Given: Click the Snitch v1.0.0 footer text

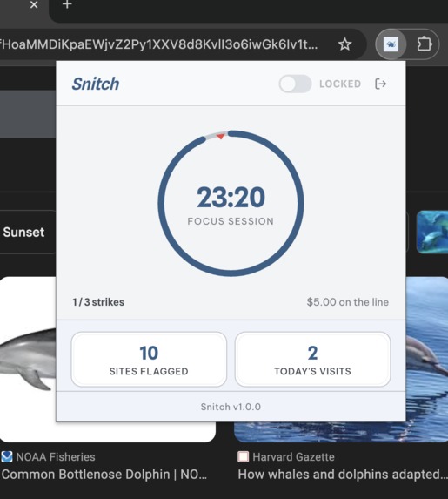Looking at the screenshot, I should point(231,407).
